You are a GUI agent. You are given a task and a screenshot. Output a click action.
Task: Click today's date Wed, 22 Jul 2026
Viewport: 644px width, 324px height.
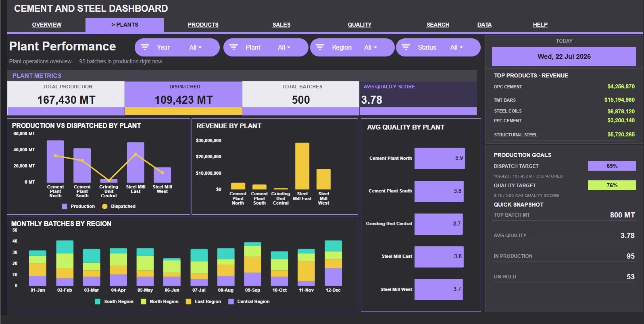[564, 56]
